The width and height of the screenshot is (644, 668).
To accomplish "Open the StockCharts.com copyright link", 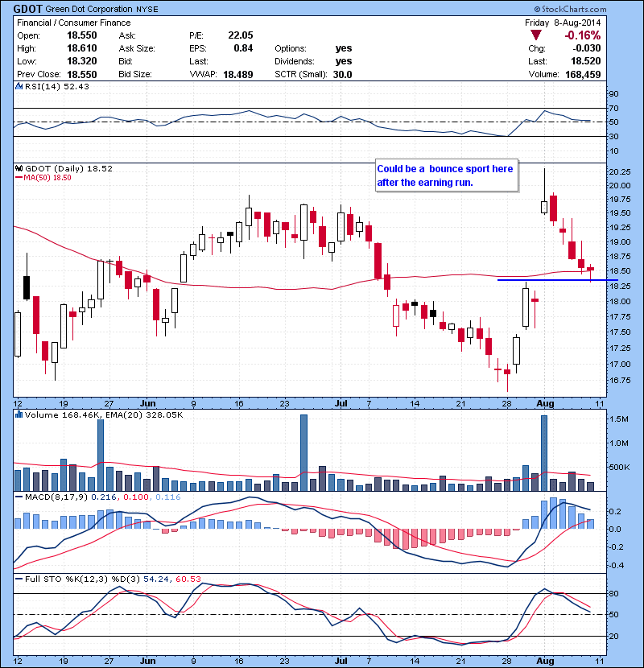I will (570, 9).
